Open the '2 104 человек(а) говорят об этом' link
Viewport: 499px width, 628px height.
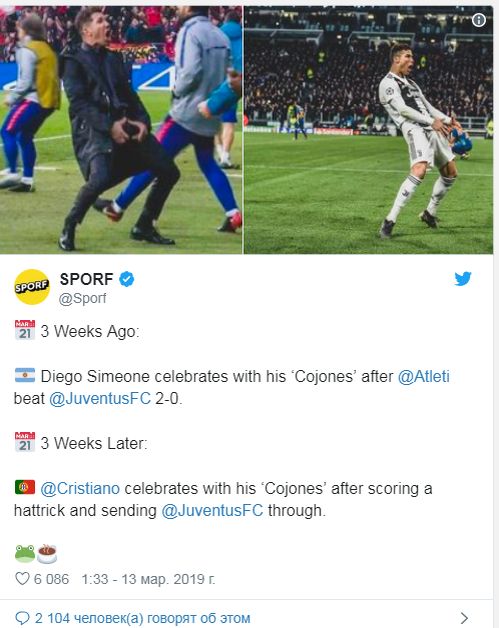coord(143,618)
